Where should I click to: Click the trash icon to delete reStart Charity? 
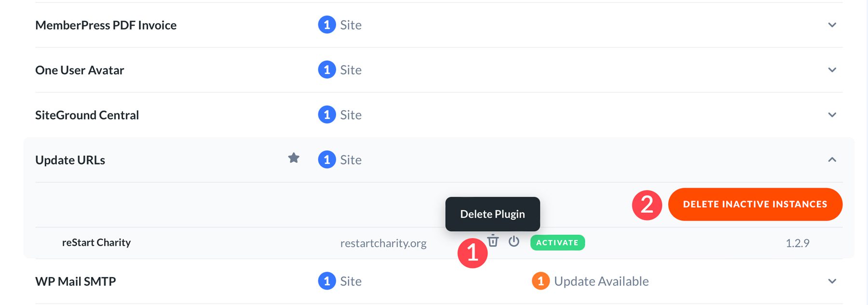tap(493, 242)
